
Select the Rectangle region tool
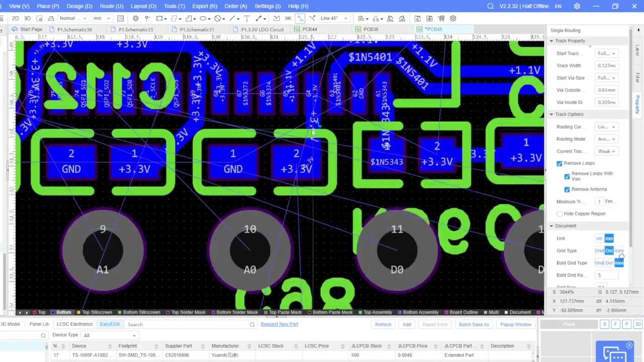pyautogui.click(x=160, y=19)
